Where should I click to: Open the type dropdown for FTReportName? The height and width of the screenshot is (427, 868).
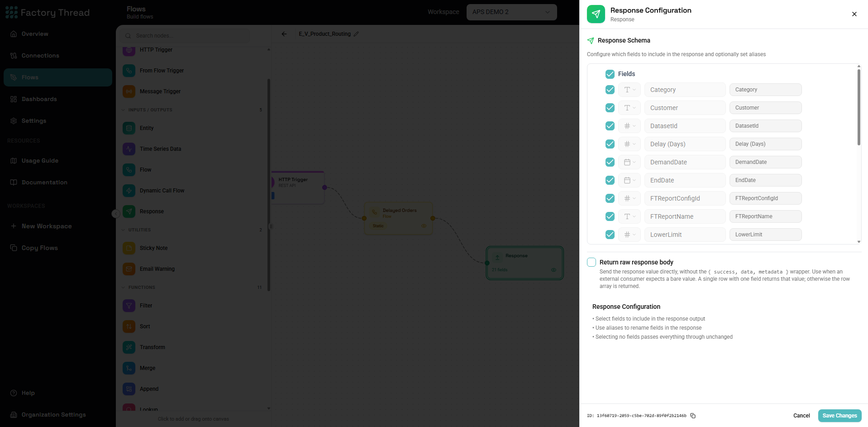[x=630, y=216]
